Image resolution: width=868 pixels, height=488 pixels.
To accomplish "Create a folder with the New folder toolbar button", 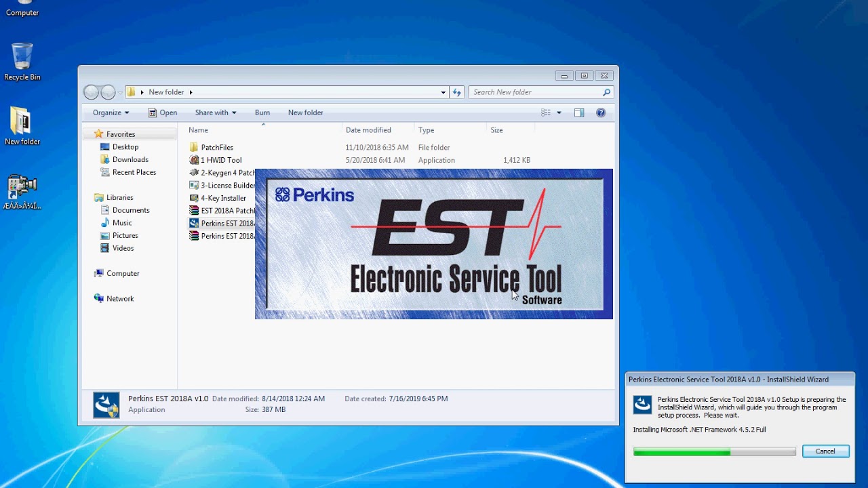I will (306, 113).
